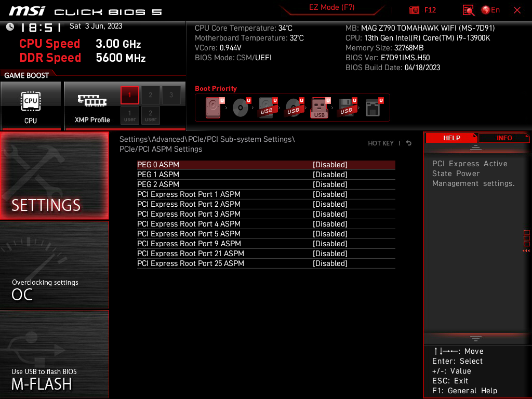This screenshot has height=399, width=532.
Task: Click the Boot Priority heading
Action: [216, 88]
